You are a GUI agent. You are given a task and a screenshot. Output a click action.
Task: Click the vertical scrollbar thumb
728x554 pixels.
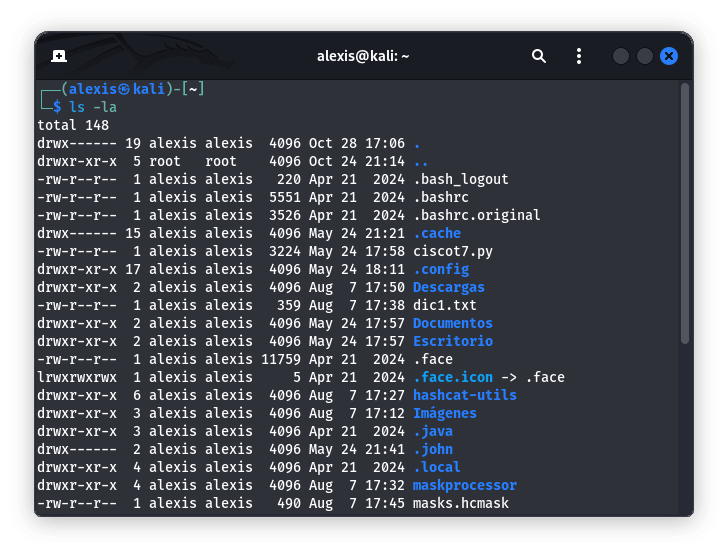coord(685,213)
